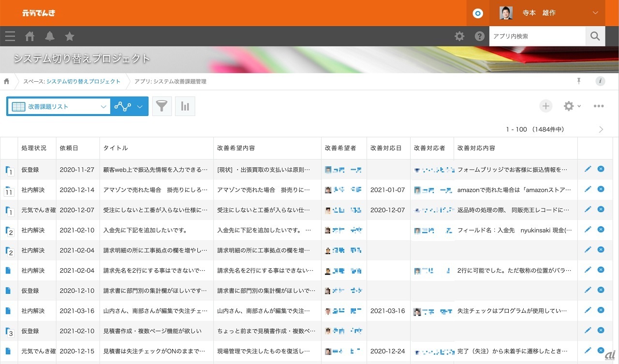Screen dimensions: 619x364
Task: Open the notifications bell
Action: (x=50, y=36)
